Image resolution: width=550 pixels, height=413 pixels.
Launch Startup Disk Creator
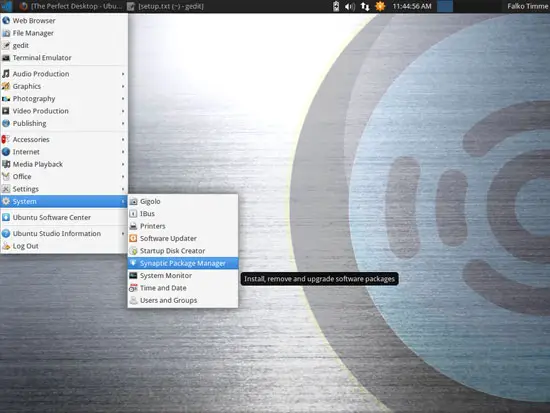coord(183,251)
